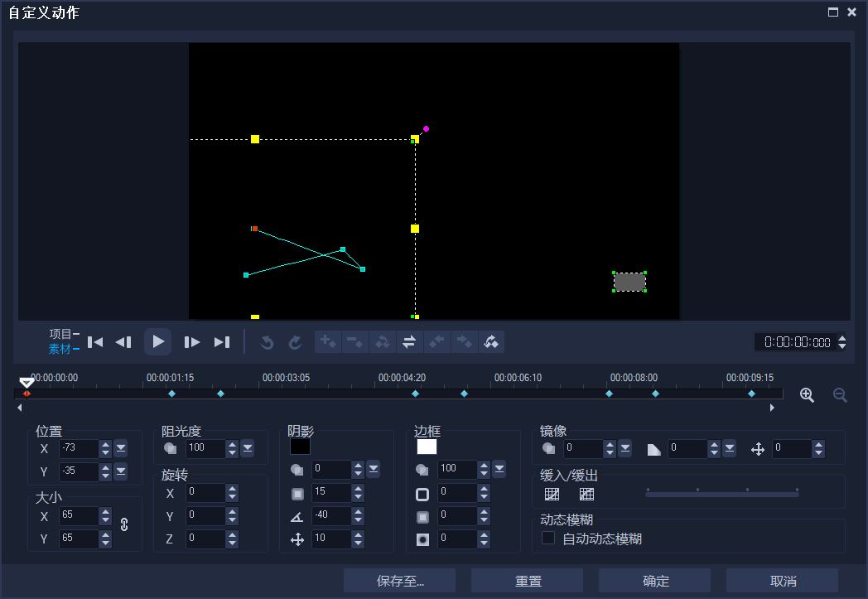Click the border blur icon

pos(422,517)
